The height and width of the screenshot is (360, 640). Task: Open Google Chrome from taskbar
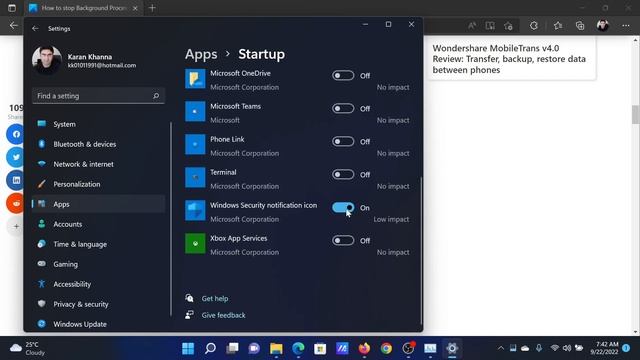click(x=386, y=348)
